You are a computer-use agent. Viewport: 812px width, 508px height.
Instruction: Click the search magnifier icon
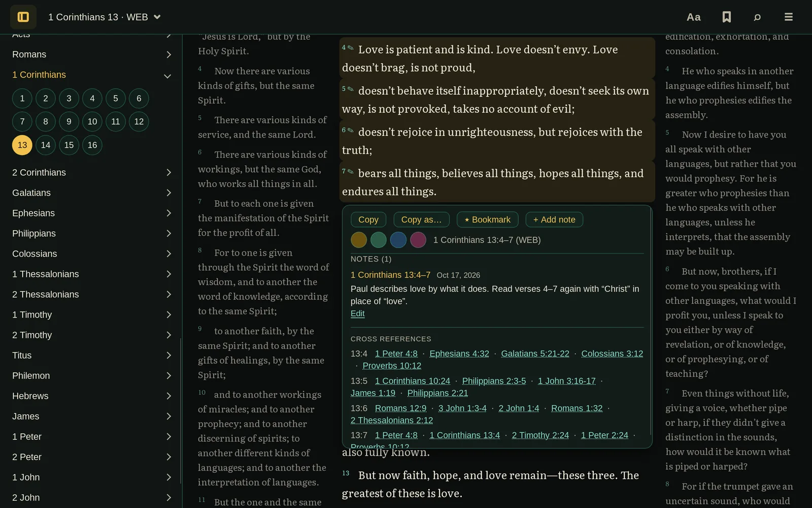(x=757, y=17)
